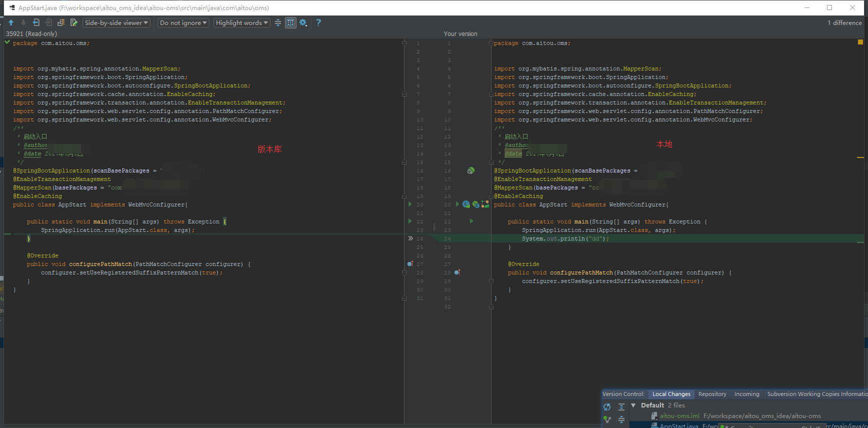868x428 pixels.
Task: Apply the line 24 change using chevron arrows
Action: coord(410,238)
